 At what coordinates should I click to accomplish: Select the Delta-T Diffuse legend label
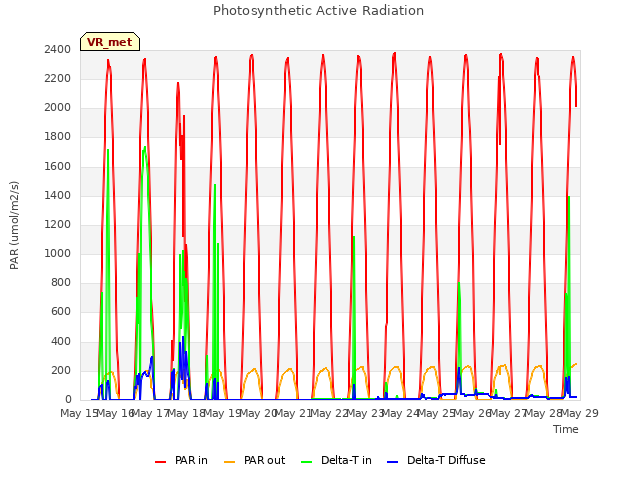(x=446, y=460)
